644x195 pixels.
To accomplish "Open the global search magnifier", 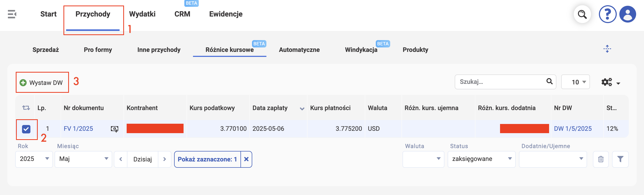I will 582,14.
